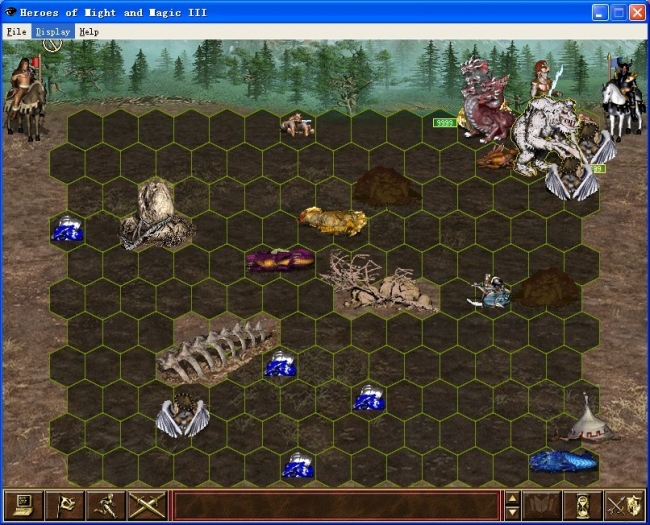Select the red rust dragon stack
Image resolution: width=650 pixels, height=525 pixels.
485,102
